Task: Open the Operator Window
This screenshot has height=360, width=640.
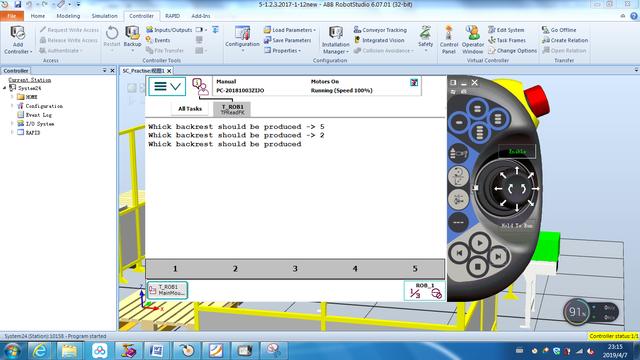Action: point(472,40)
